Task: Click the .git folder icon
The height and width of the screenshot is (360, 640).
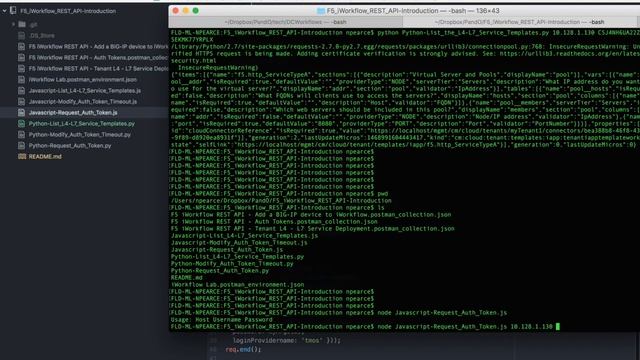Action: tap(22, 24)
